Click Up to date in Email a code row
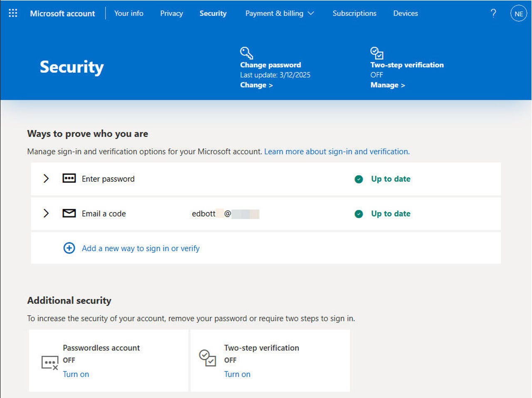This screenshot has width=532, height=398. (391, 213)
